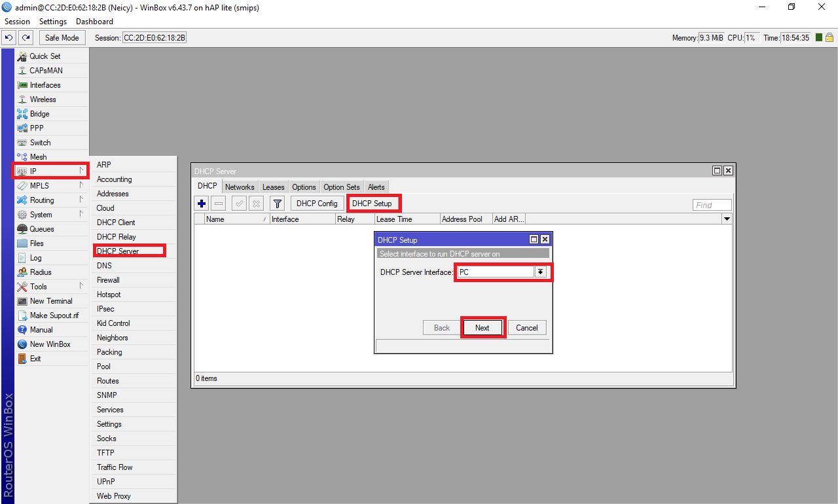Image resolution: width=838 pixels, height=504 pixels.
Task: Select DHCP Client in IP submenu
Action: (134, 223)
